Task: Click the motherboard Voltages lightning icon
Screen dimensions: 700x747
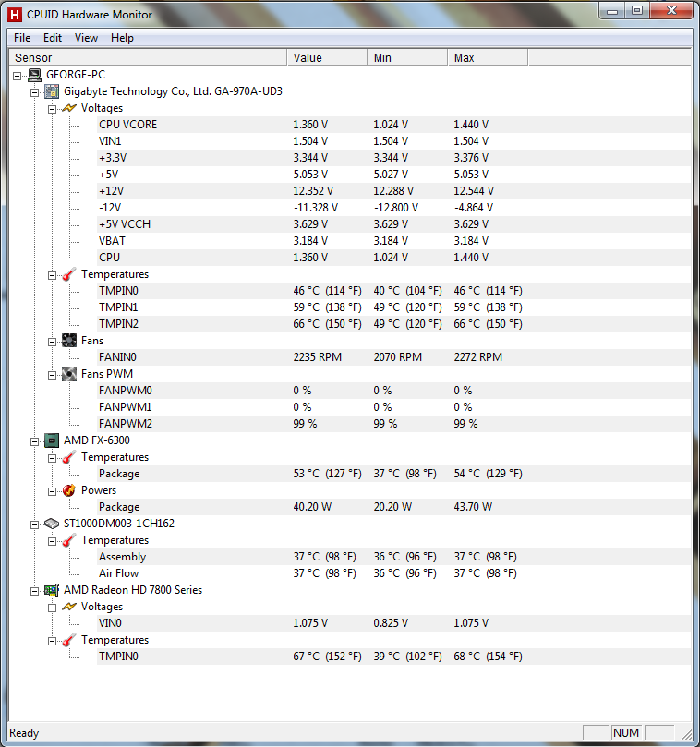Action: point(69,108)
